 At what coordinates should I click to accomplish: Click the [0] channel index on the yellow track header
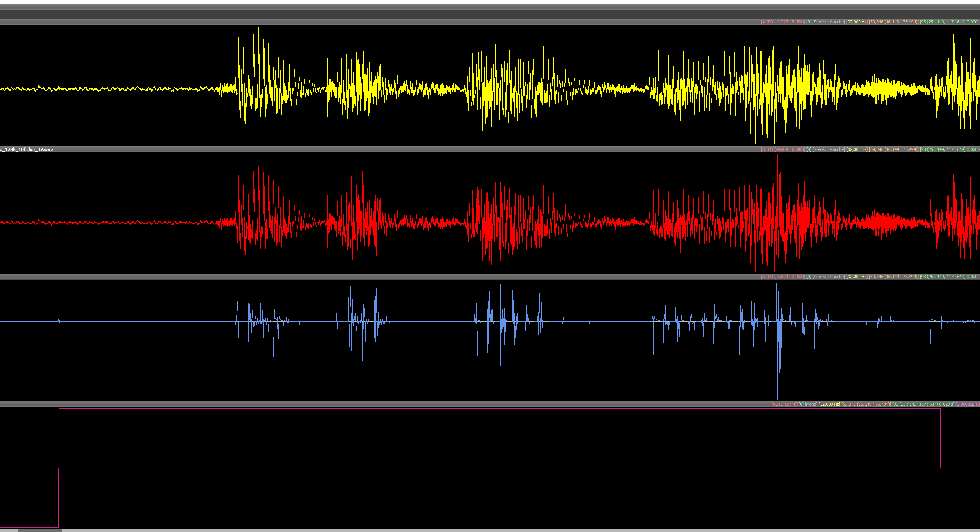[808, 22]
